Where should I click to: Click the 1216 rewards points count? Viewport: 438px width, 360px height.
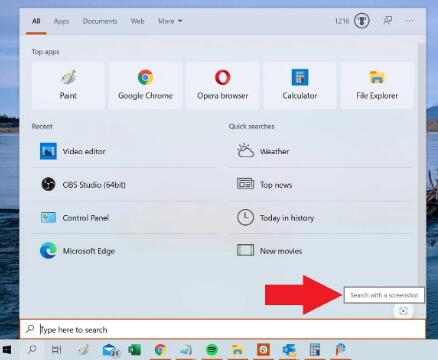click(342, 21)
